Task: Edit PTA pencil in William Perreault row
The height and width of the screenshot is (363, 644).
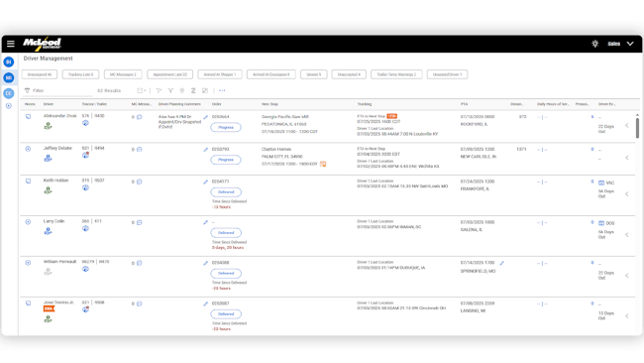Action: click(x=502, y=263)
